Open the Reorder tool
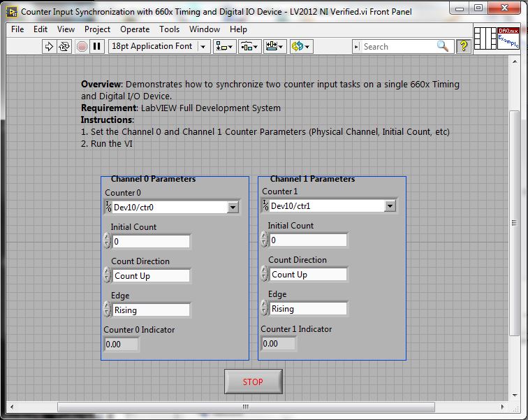 pyautogui.click(x=300, y=46)
